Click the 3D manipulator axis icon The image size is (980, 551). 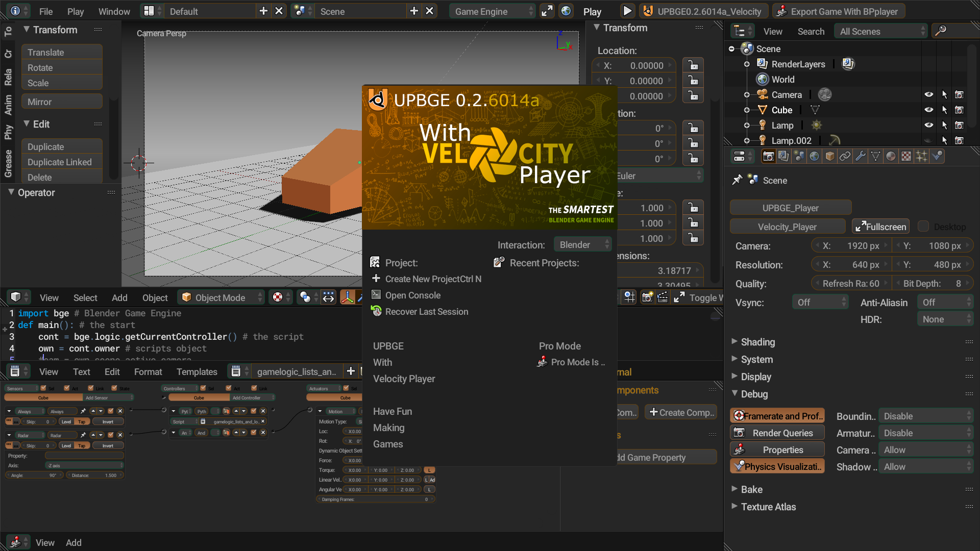point(347,297)
